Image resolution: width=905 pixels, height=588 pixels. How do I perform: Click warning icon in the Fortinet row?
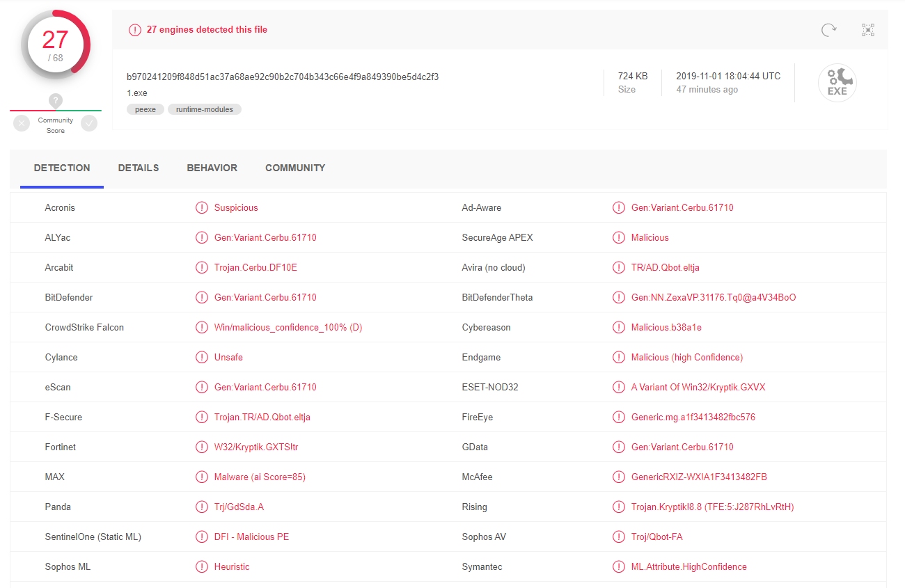click(202, 447)
